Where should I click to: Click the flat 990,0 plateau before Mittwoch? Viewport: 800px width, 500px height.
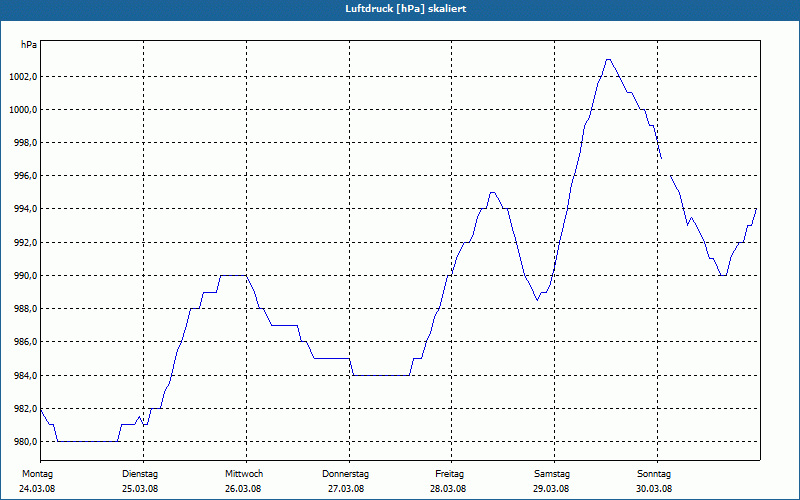(233, 276)
